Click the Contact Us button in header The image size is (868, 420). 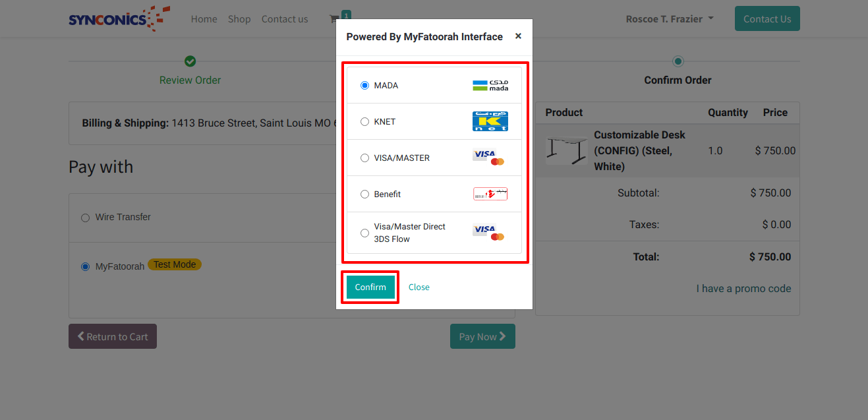(x=767, y=18)
